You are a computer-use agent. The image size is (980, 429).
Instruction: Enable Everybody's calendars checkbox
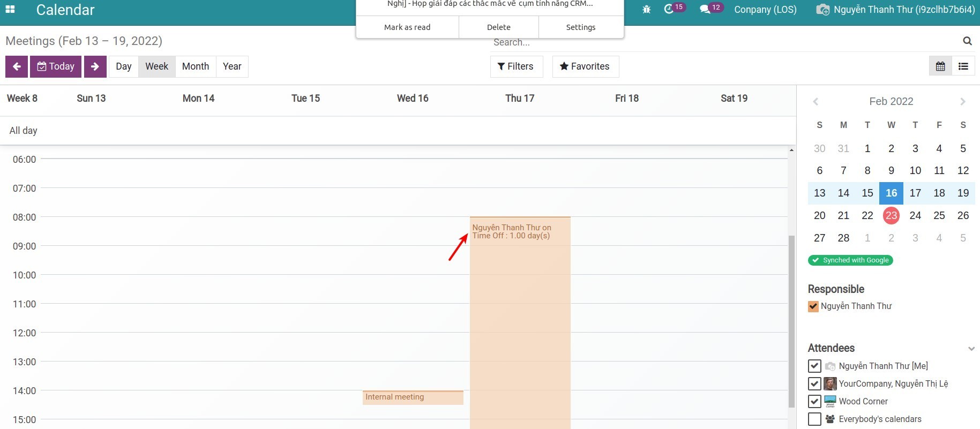(x=814, y=419)
